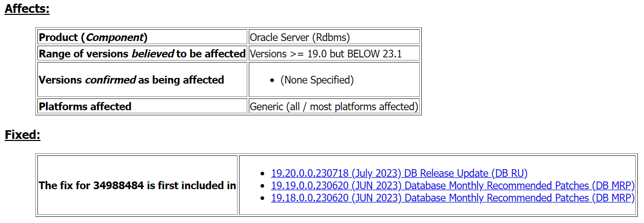
Task: Click the Affects: heading
Action: [x=27, y=9]
